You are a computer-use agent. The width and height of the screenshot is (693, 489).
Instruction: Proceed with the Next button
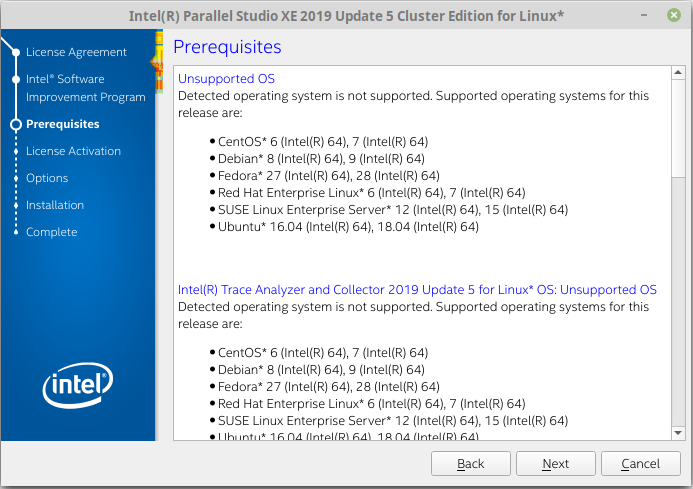(555, 464)
